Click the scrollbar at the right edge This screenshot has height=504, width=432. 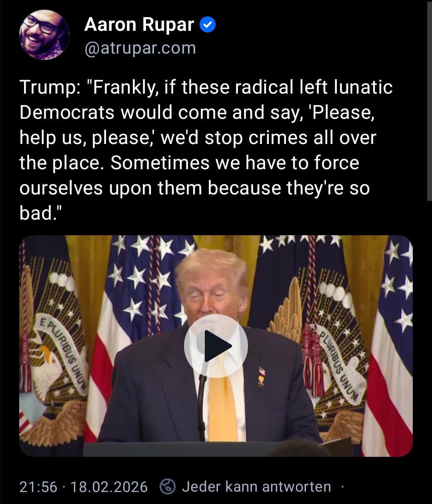[429, 100]
